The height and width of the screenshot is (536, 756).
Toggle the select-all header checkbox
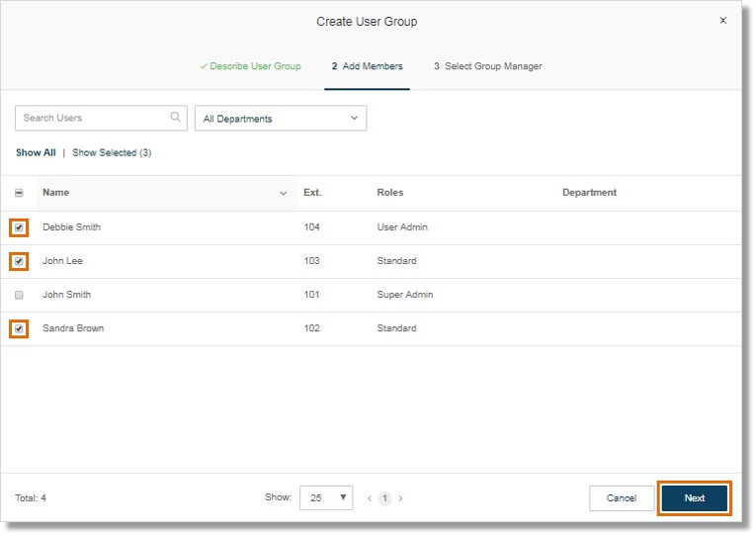tap(19, 193)
